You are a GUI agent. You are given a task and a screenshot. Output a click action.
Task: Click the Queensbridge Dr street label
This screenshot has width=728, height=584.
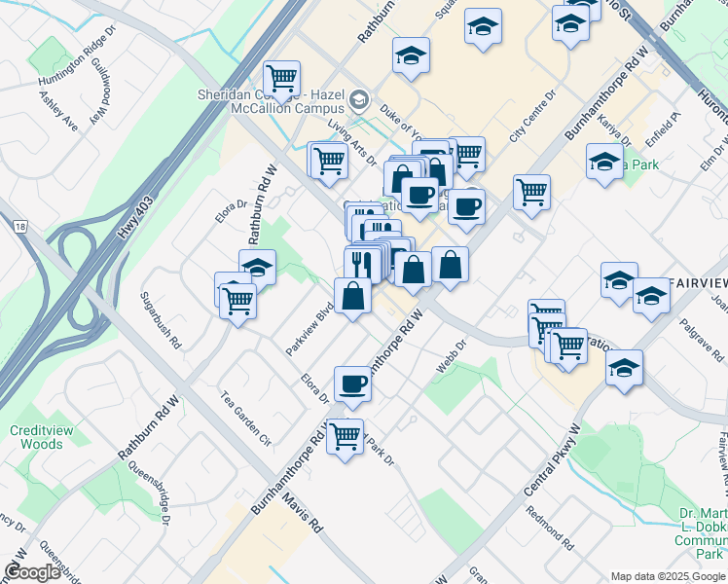point(149,493)
